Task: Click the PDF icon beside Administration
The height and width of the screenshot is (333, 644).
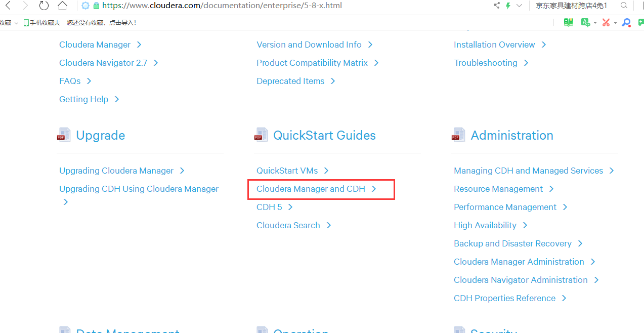Action: coord(458,135)
